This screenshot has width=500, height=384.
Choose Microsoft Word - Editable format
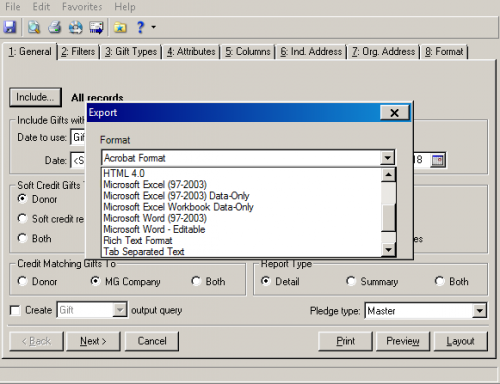click(242, 229)
